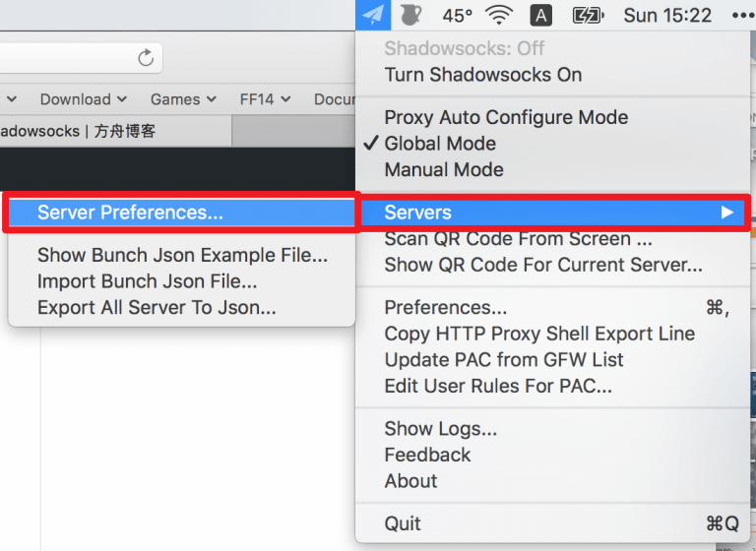Open the input source 'A' menu
The image size is (756, 551).
[541, 16]
